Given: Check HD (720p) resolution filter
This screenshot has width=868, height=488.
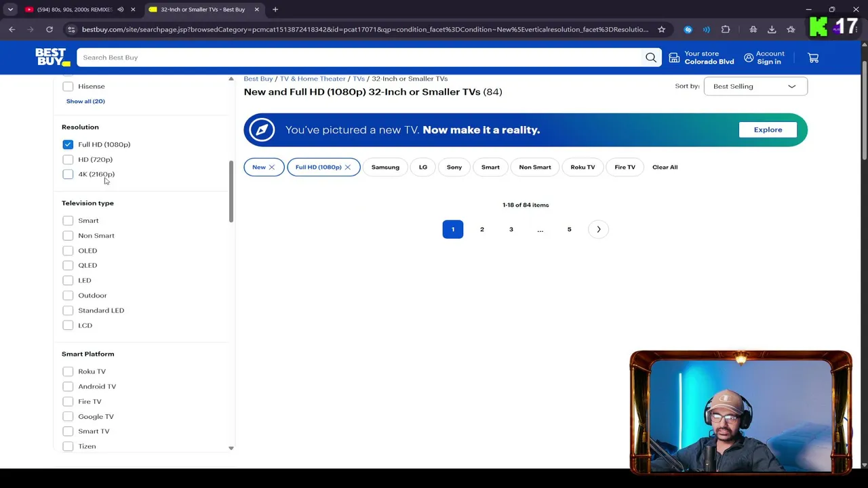Looking at the screenshot, I should (x=68, y=159).
